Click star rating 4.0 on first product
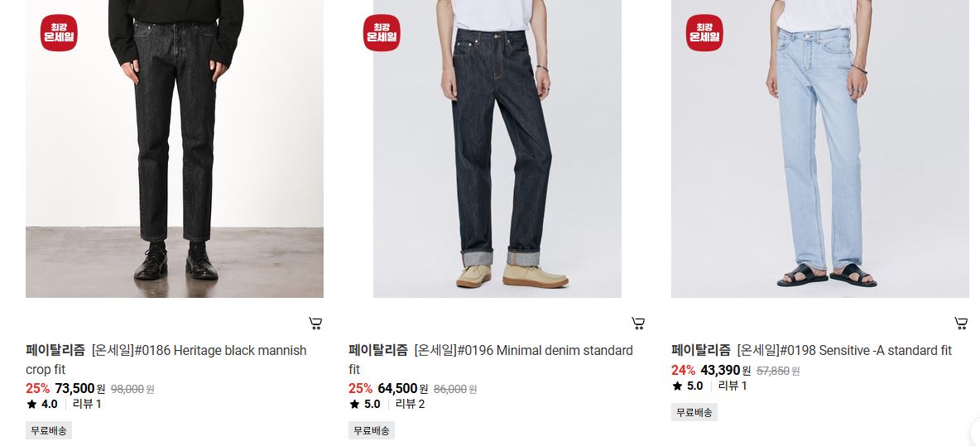Screen dimensions: 980x446 (x=42, y=404)
